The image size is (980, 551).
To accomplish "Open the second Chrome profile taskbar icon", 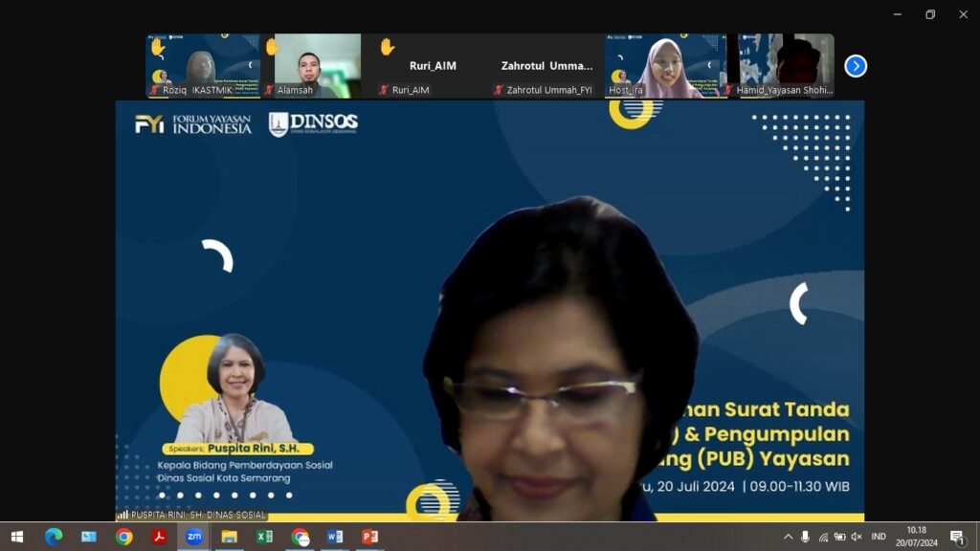I will point(300,537).
